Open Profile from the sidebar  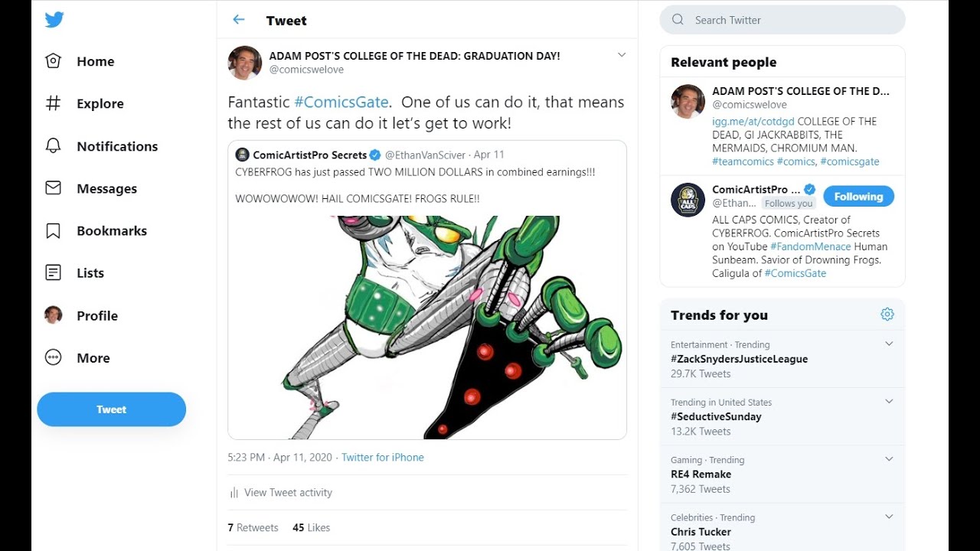click(x=96, y=315)
